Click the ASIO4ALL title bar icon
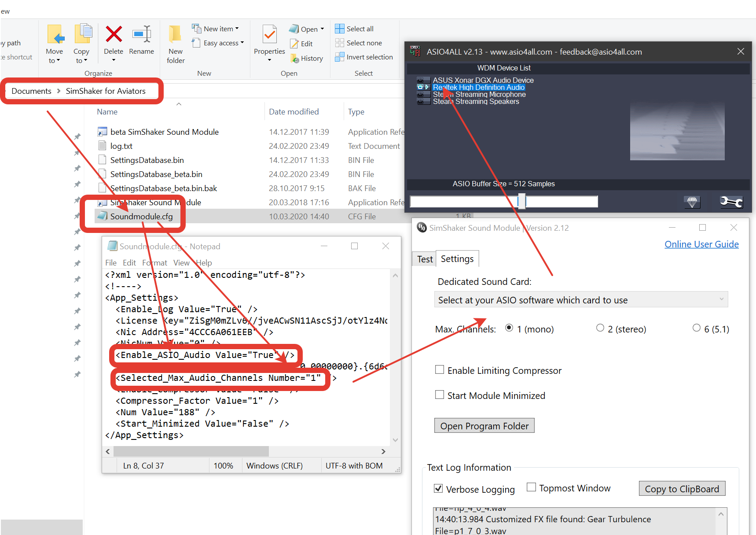756x535 pixels. [x=415, y=51]
